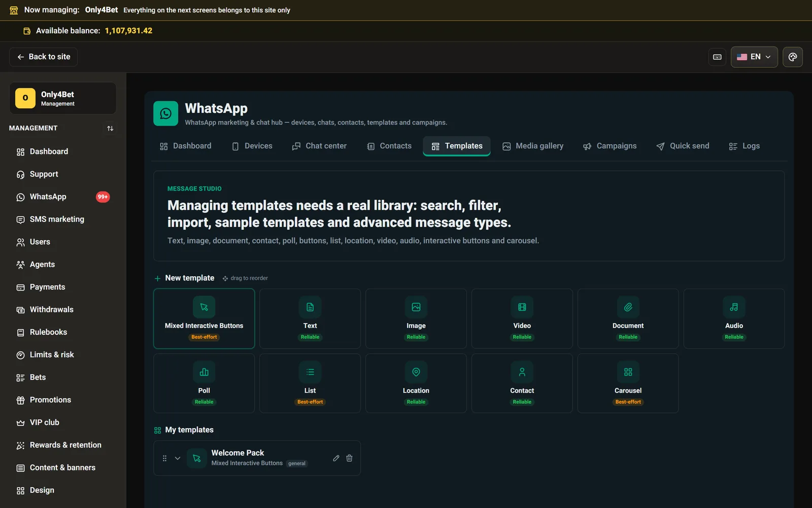Choose the Audio template type
This screenshot has width=812, height=508.
[x=734, y=319]
